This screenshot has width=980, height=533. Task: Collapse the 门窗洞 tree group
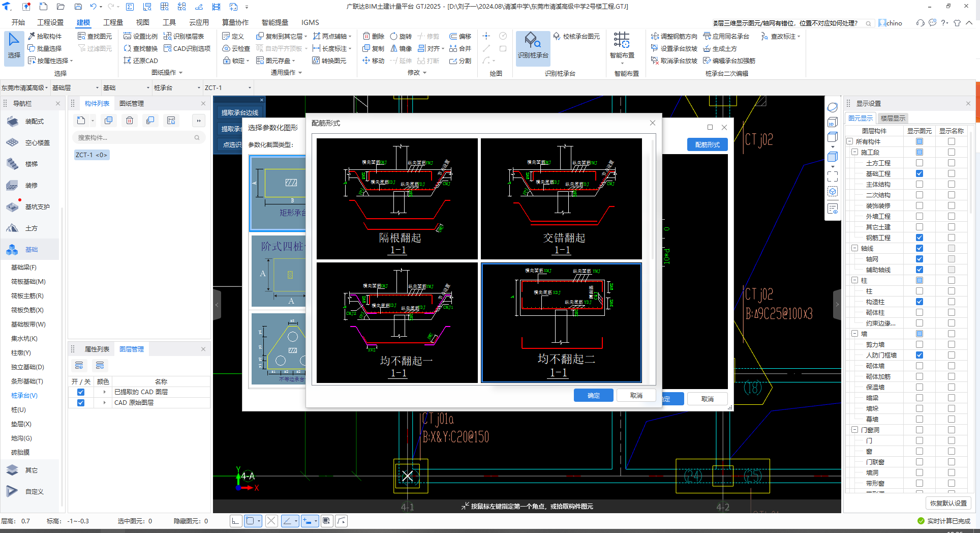pos(855,430)
